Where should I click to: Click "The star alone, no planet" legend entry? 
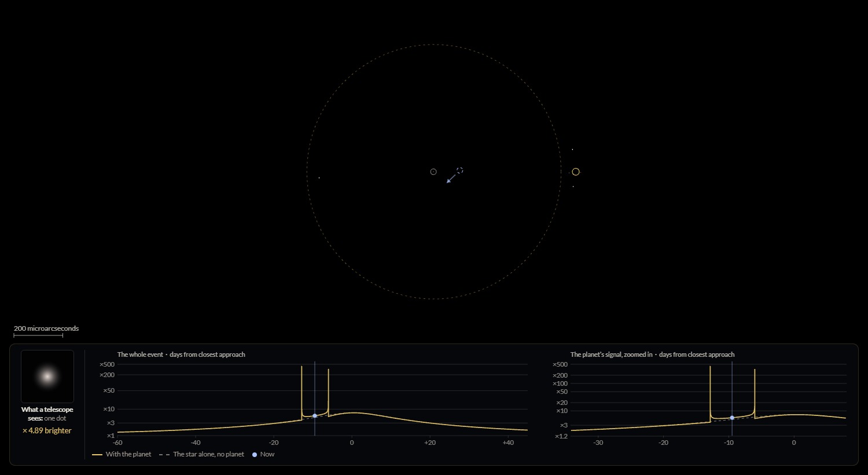pyautogui.click(x=201, y=454)
